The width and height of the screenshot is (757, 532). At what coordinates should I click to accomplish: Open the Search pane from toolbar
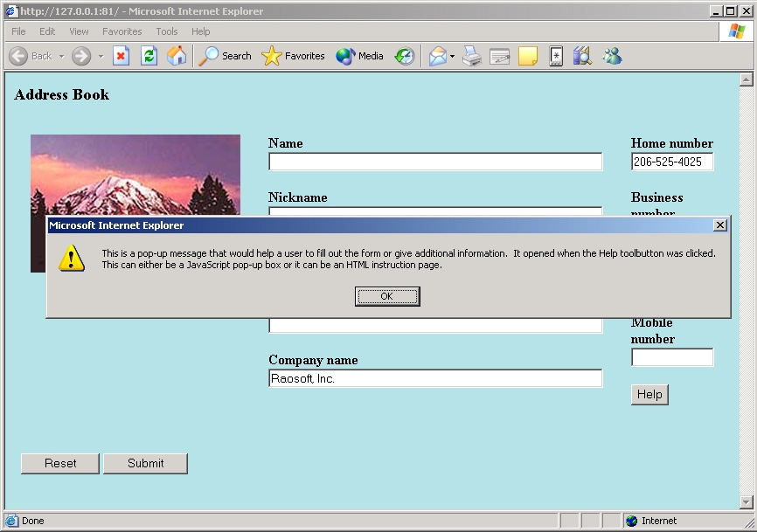tap(226, 56)
